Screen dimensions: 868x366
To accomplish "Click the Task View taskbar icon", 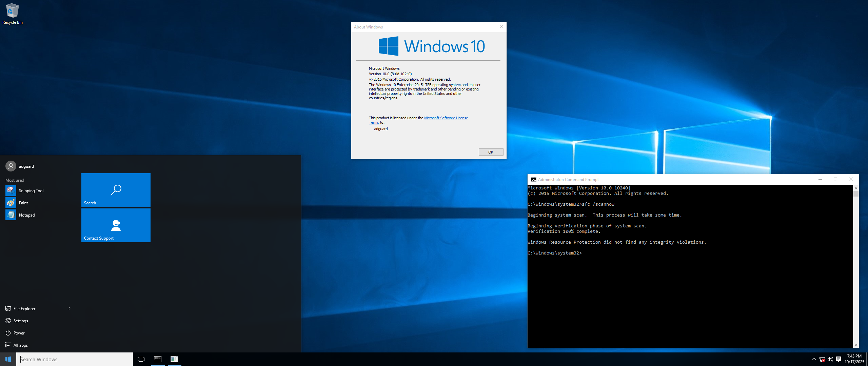I will tap(141, 359).
